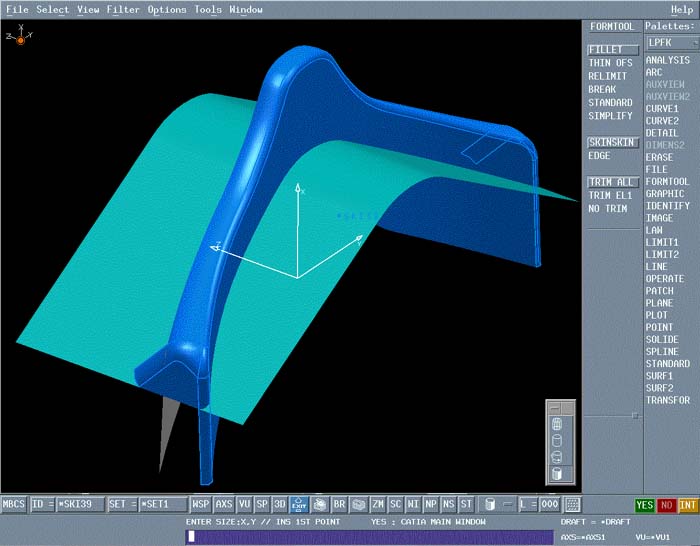The image size is (700, 546).
Task: Open the ID selector in bottom bar
Action: point(42,504)
